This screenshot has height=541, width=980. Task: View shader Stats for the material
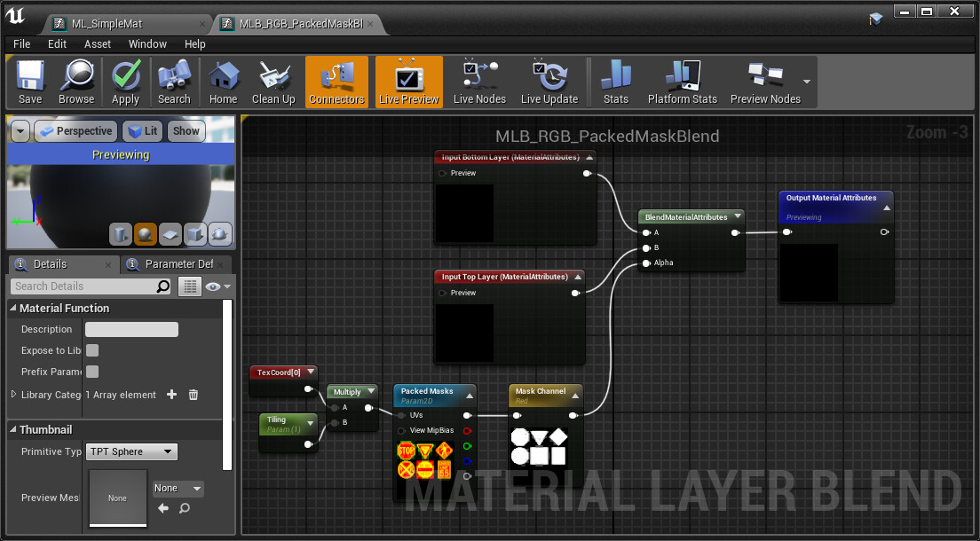pyautogui.click(x=615, y=82)
